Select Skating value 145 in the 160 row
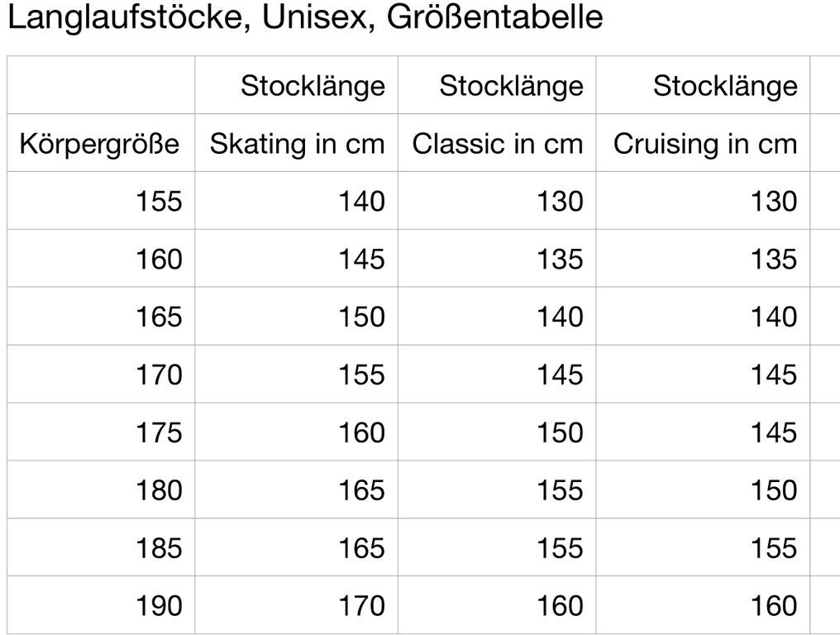This screenshot has width=840, height=635. click(361, 260)
